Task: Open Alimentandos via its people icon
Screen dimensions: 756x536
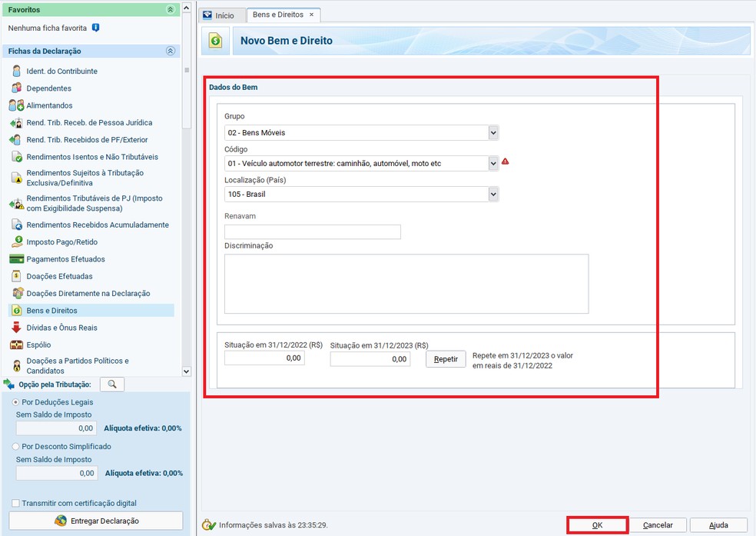Action: (x=16, y=105)
